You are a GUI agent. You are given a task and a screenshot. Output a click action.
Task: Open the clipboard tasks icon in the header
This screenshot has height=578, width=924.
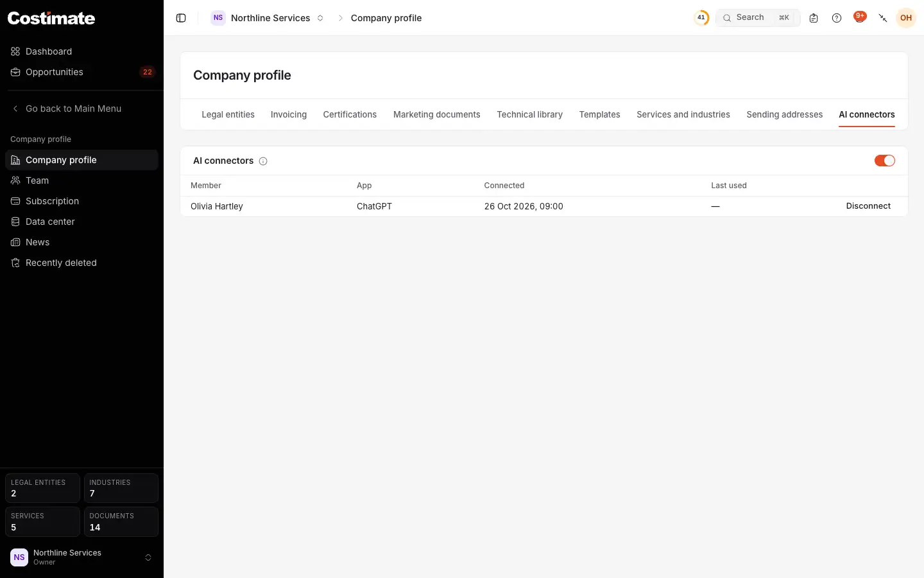[x=814, y=18]
